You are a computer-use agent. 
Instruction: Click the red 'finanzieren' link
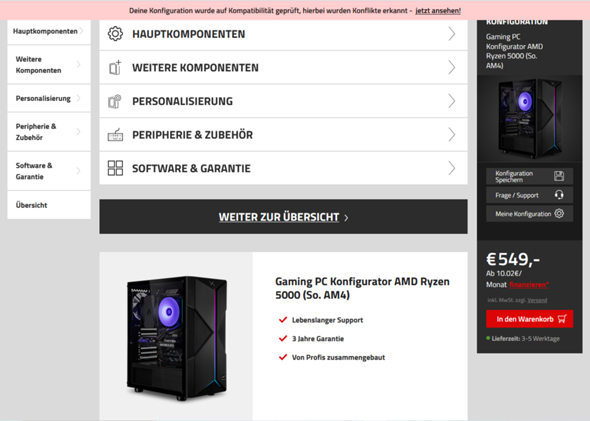529,284
